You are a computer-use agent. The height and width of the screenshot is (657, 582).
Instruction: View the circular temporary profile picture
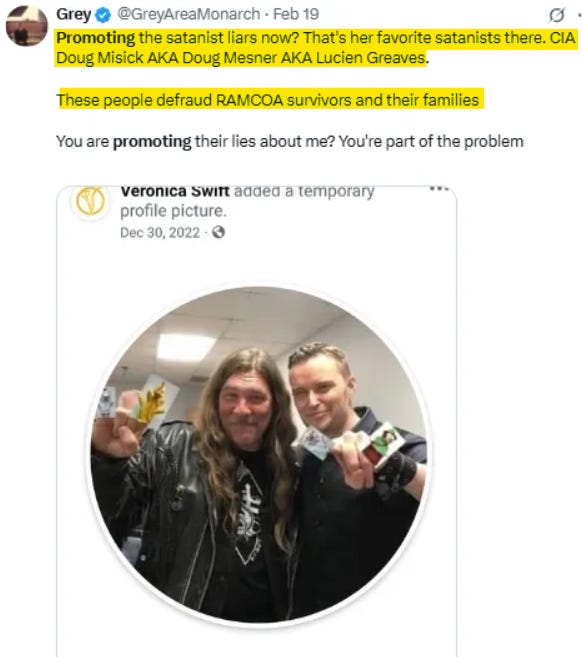pos(259,455)
